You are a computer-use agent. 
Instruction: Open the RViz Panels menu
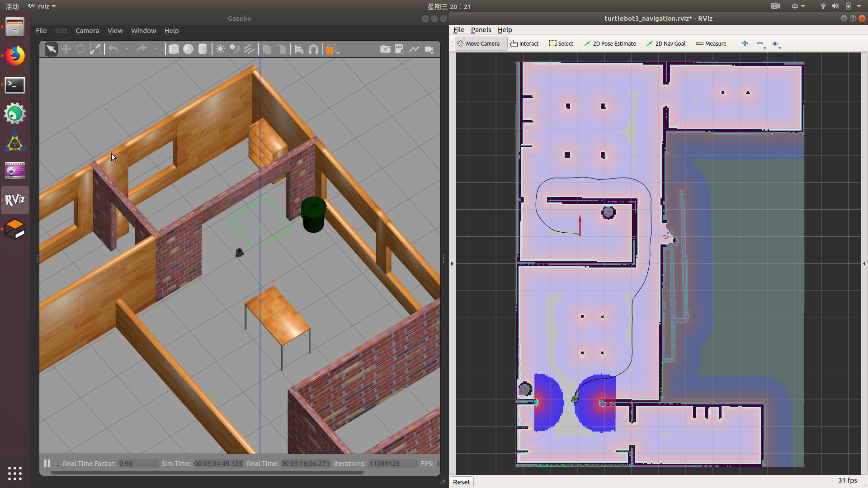pos(481,30)
